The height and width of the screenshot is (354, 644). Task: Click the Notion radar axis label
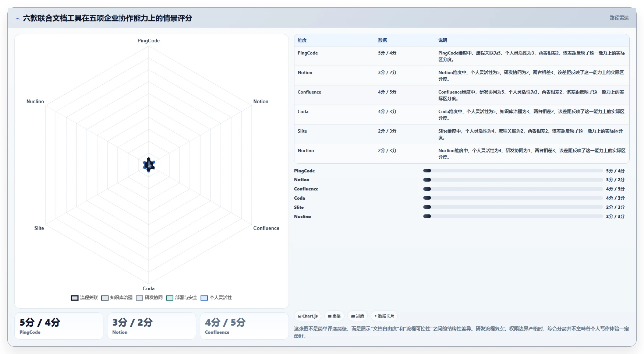point(261,102)
